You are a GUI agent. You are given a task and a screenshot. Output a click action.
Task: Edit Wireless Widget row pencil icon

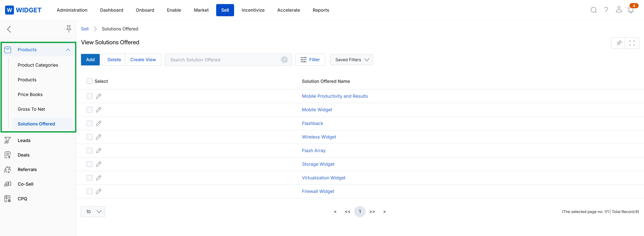(99, 137)
